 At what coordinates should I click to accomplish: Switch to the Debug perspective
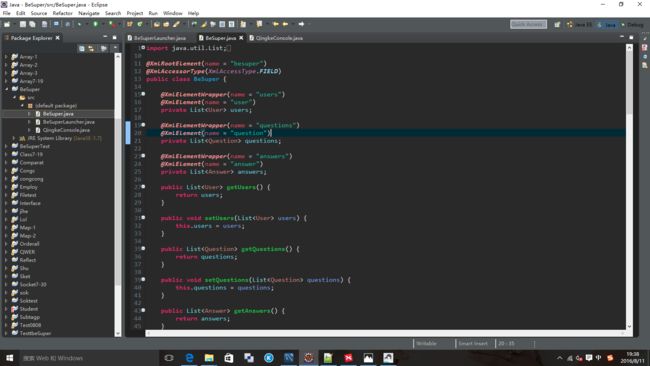(x=632, y=24)
